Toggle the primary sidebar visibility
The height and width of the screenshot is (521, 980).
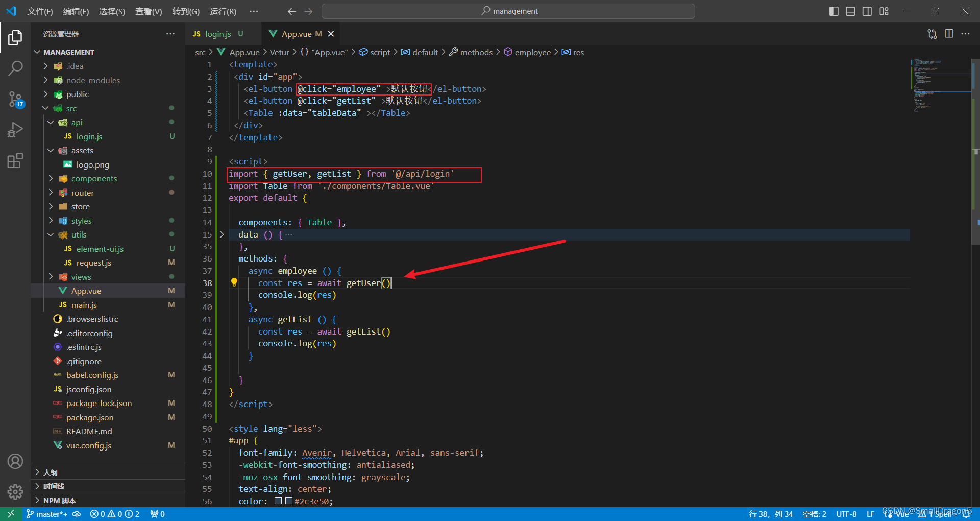click(834, 11)
